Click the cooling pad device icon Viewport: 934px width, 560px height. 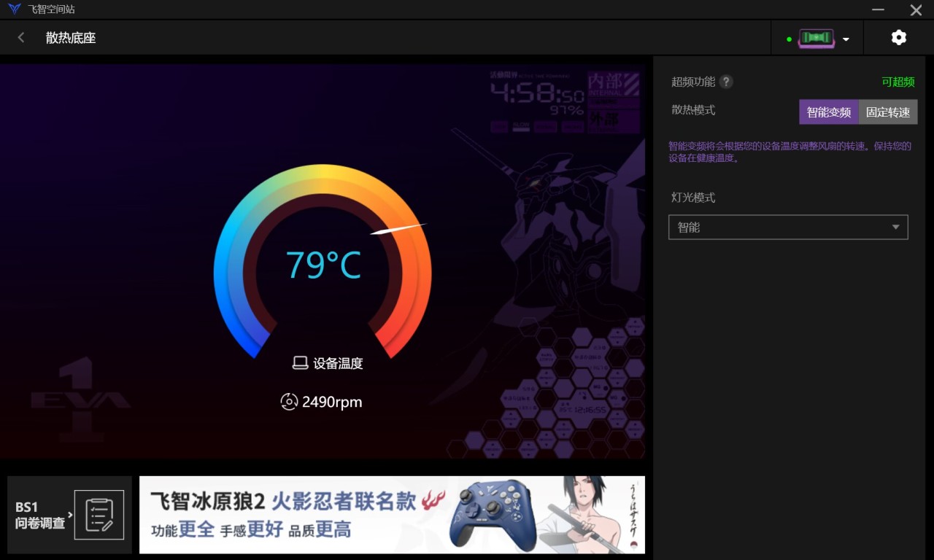pyautogui.click(x=817, y=39)
